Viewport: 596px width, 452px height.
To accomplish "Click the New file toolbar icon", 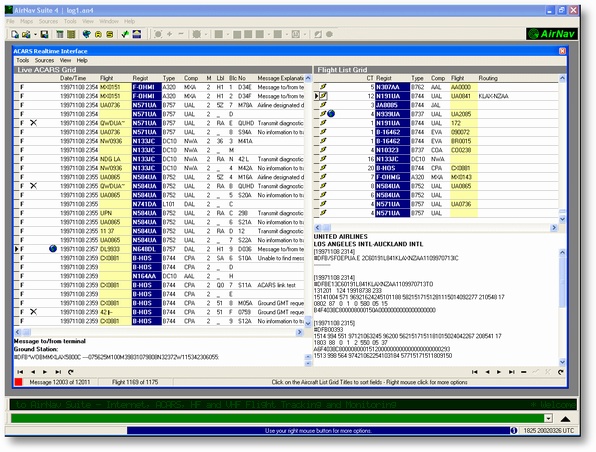I will coord(15,35).
